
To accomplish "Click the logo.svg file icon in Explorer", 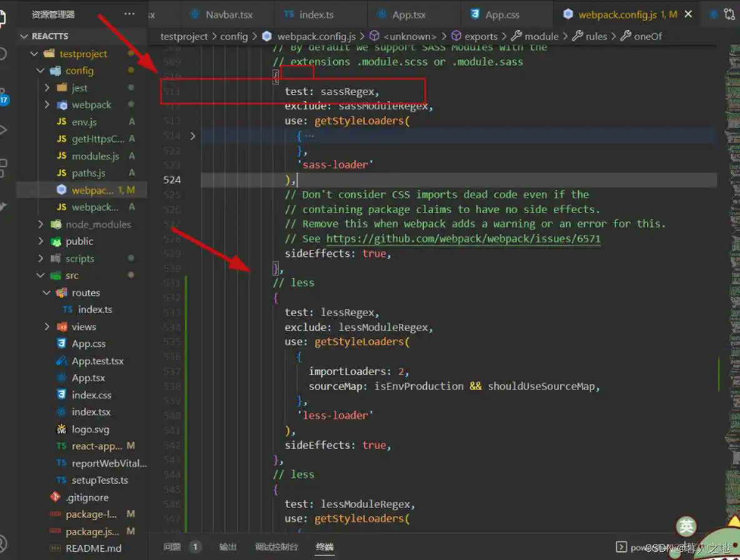I will pos(61,429).
